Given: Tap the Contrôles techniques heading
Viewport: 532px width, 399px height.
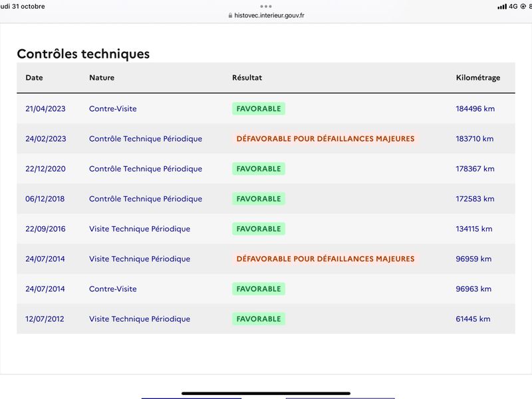Looking at the screenshot, I should (83, 54).
